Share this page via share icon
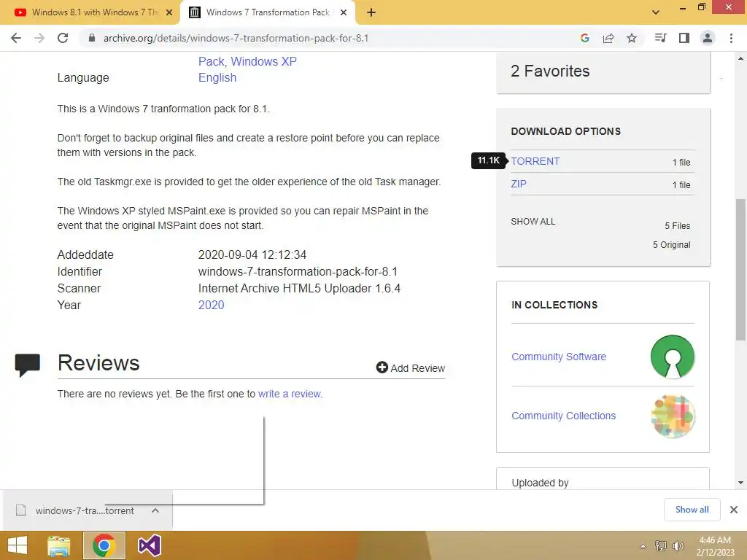 tap(608, 38)
